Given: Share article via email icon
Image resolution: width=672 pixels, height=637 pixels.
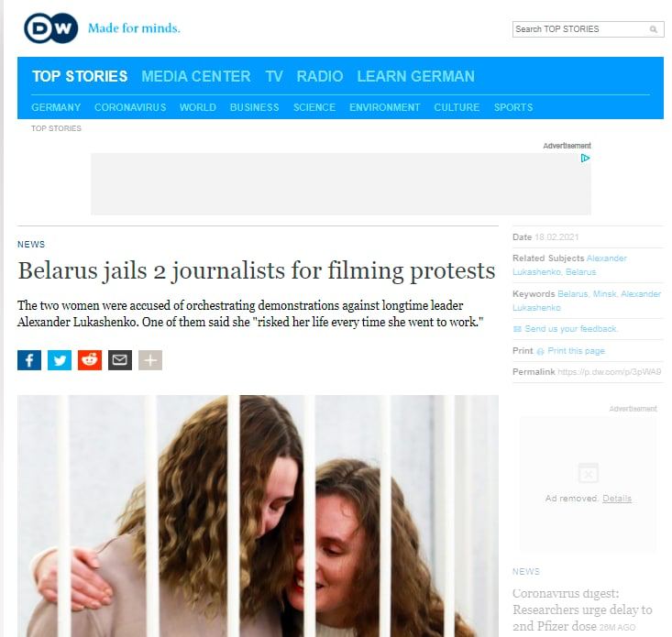Looking at the screenshot, I should (x=120, y=360).
